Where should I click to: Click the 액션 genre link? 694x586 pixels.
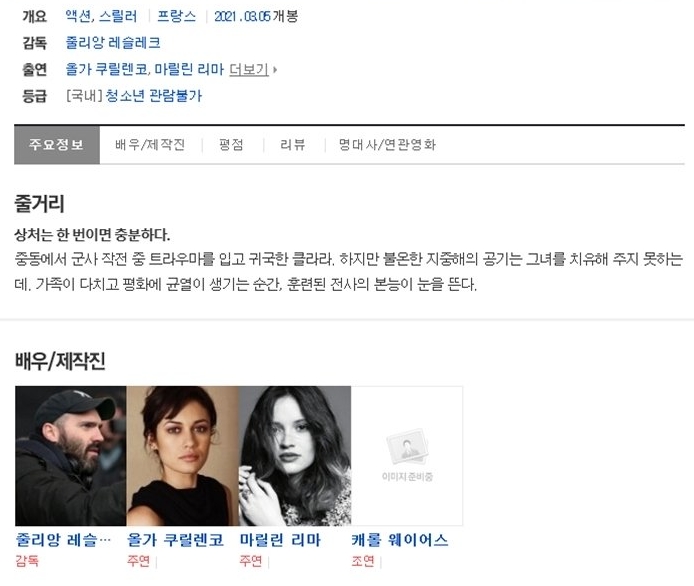click(78, 16)
